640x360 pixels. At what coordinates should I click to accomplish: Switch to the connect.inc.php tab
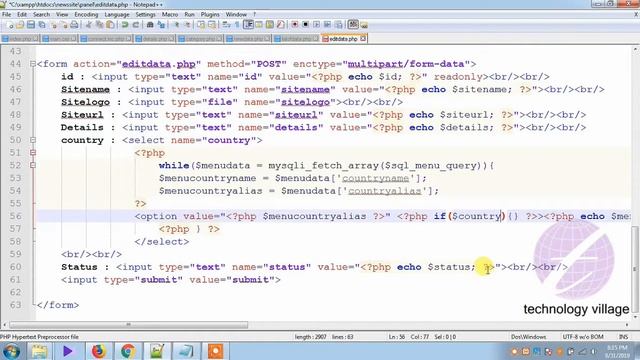tap(106, 39)
